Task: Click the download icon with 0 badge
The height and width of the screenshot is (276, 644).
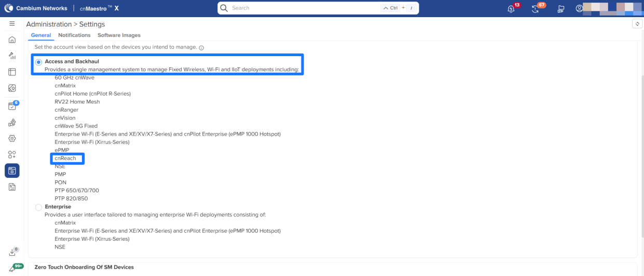Action: [12, 253]
